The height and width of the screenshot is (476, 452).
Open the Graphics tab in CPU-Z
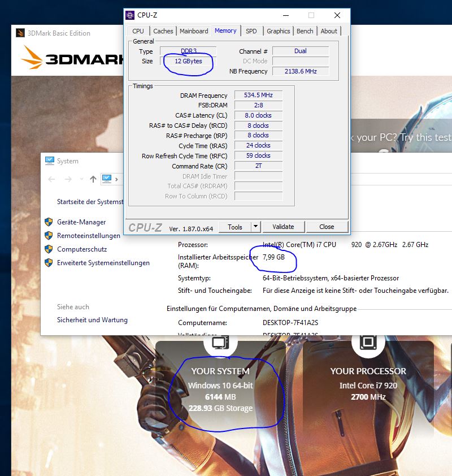point(278,31)
